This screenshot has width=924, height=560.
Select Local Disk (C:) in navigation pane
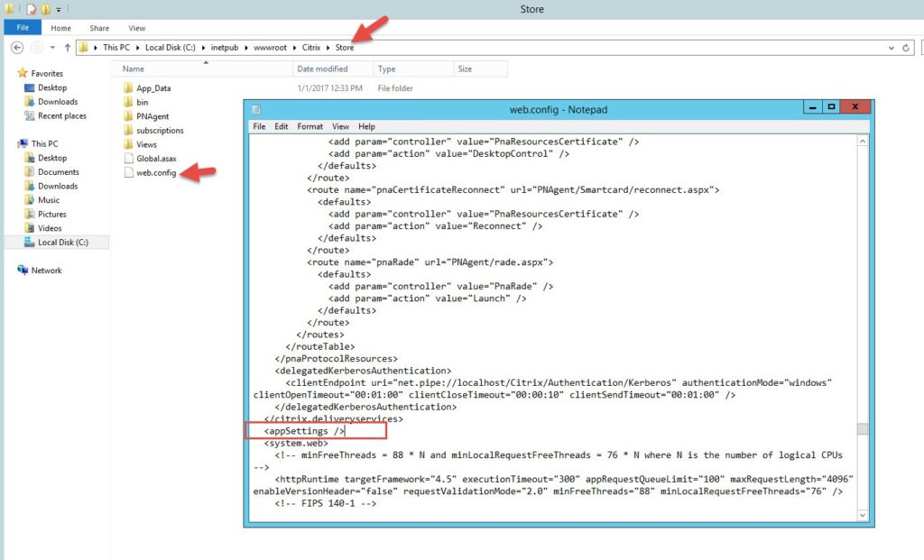pyautogui.click(x=62, y=243)
